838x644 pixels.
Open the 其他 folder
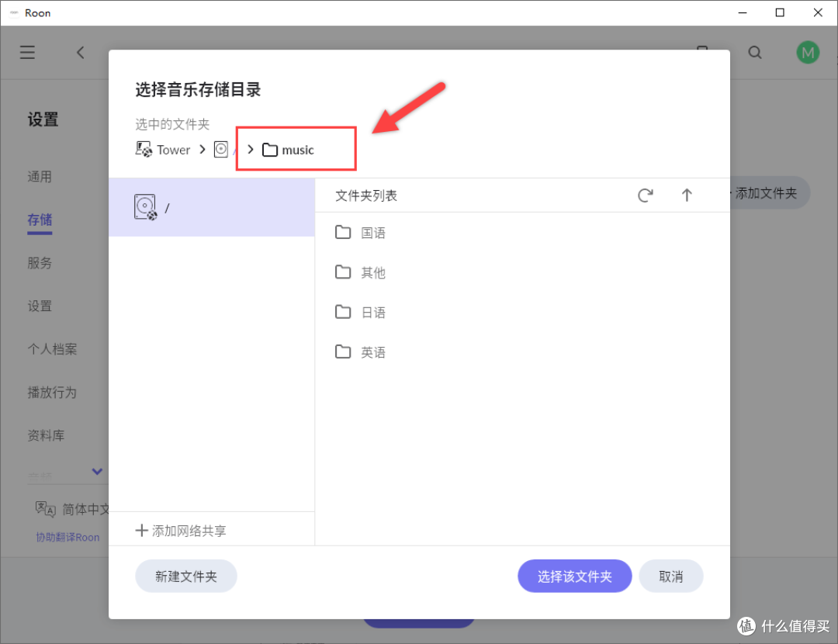[372, 272]
